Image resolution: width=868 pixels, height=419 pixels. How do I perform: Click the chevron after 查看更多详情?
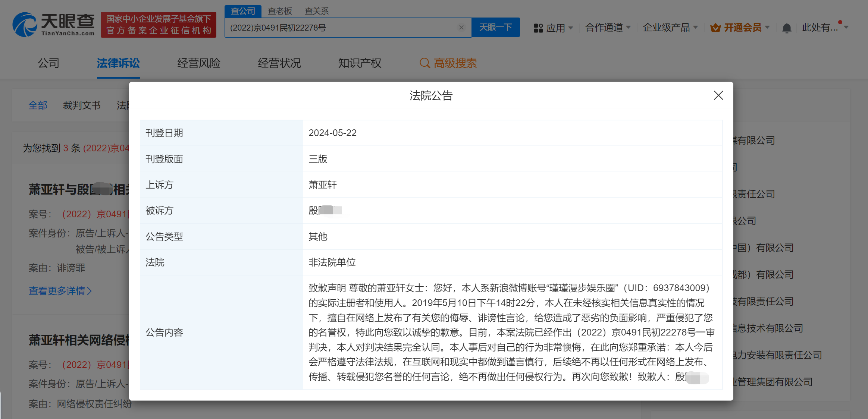pyautogui.click(x=89, y=291)
